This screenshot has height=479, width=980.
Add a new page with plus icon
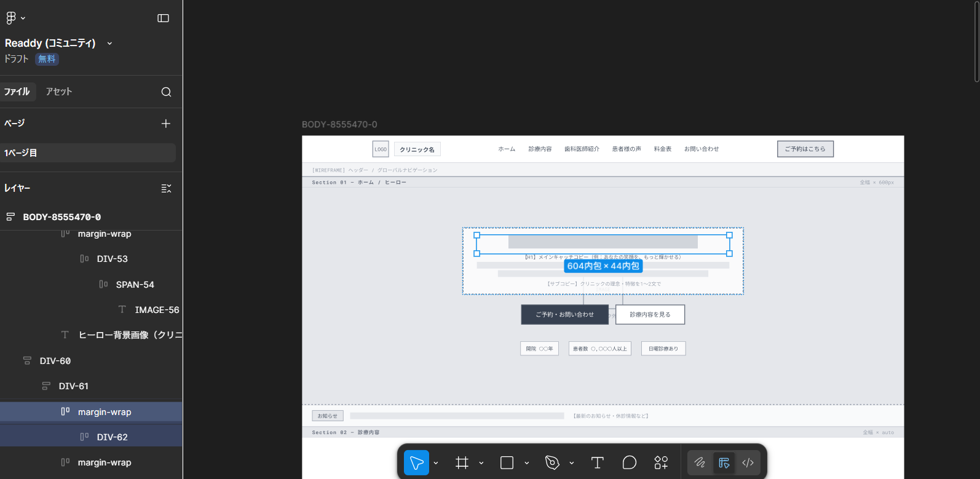[x=166, y=124]
